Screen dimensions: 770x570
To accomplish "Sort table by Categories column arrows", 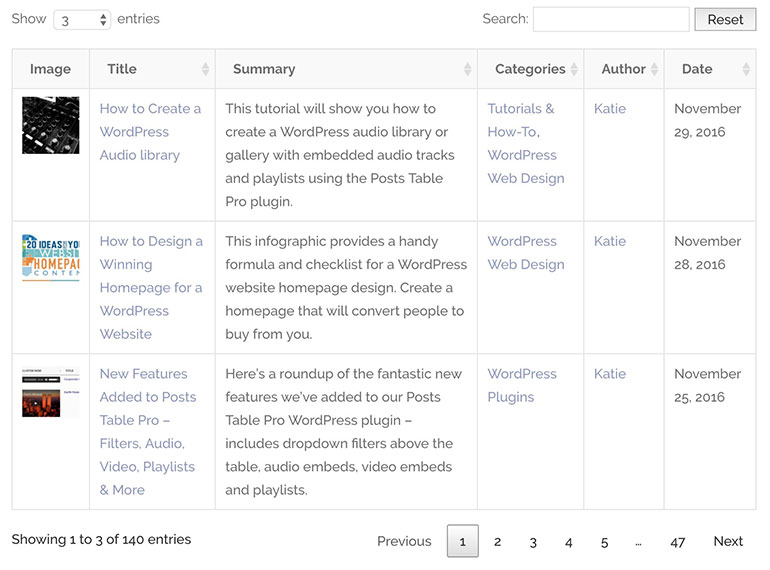I will [x=574, y=69].
